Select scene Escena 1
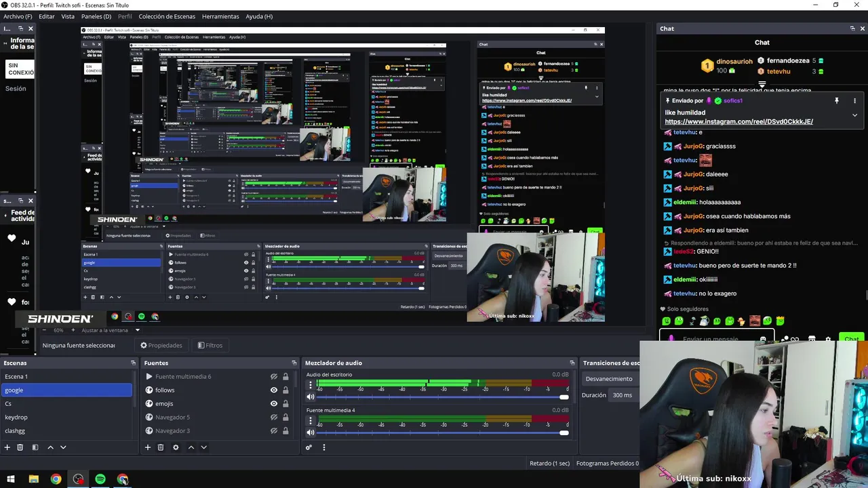 tap(66, 377)
